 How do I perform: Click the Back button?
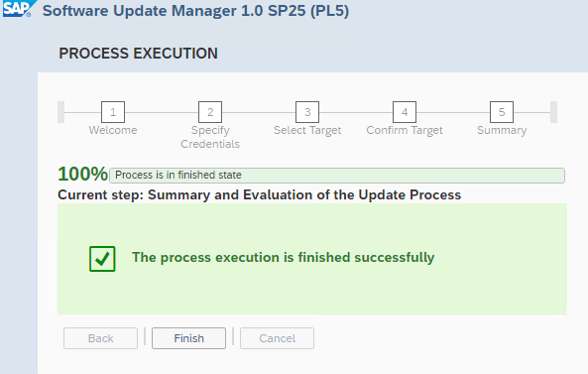pyautogui.click(x=100, y=338)
